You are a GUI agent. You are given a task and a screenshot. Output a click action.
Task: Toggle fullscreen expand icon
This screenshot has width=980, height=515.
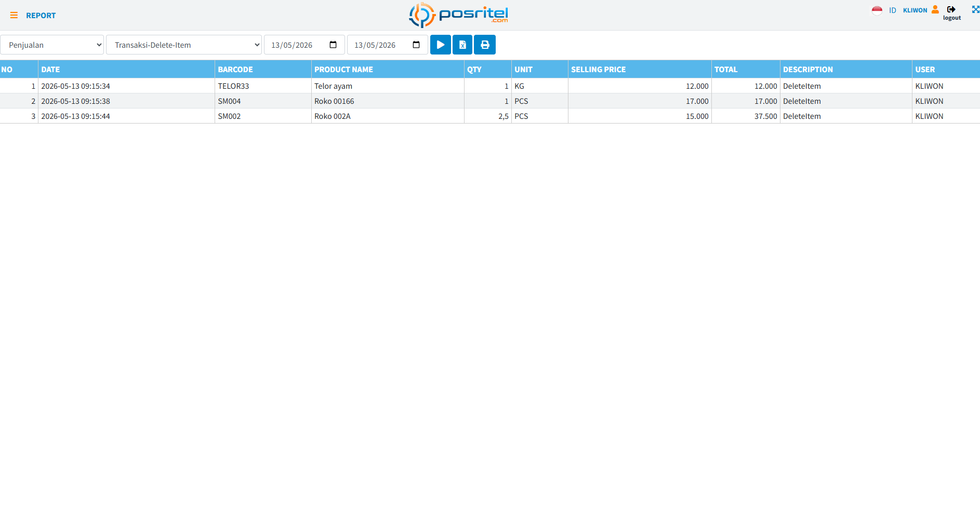point(975,9)
